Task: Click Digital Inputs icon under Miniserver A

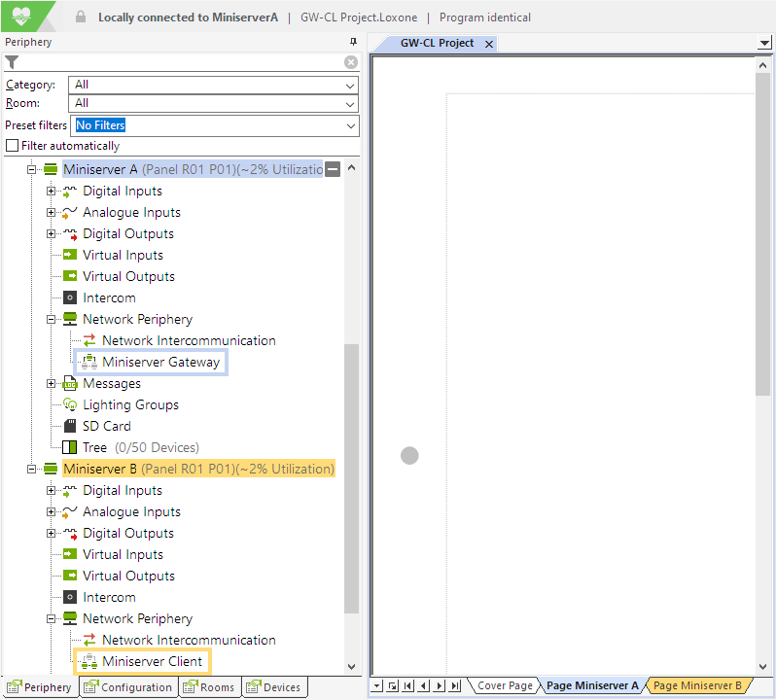Action: pos(70,191)
